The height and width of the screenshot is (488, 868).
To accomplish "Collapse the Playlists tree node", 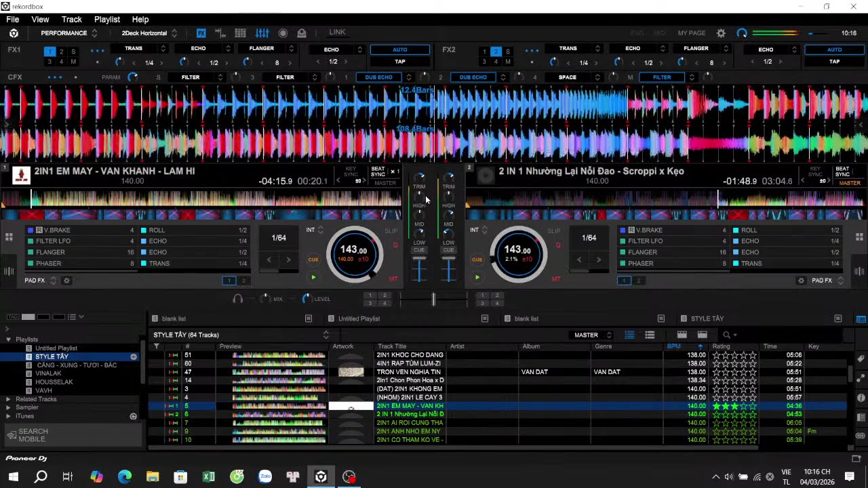I will pyautogui.click(x=8, y=340).
